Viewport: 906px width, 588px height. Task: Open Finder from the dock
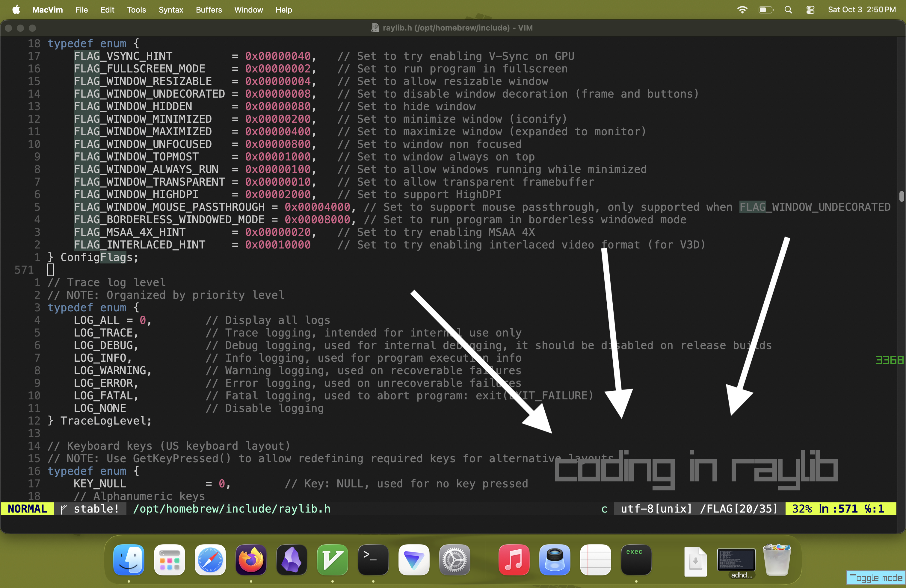129,560
